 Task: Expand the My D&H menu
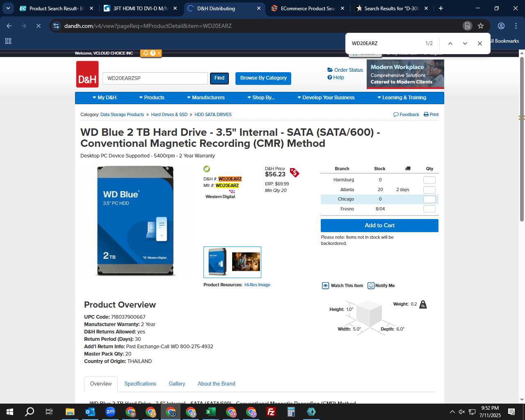tap(105, 98)
